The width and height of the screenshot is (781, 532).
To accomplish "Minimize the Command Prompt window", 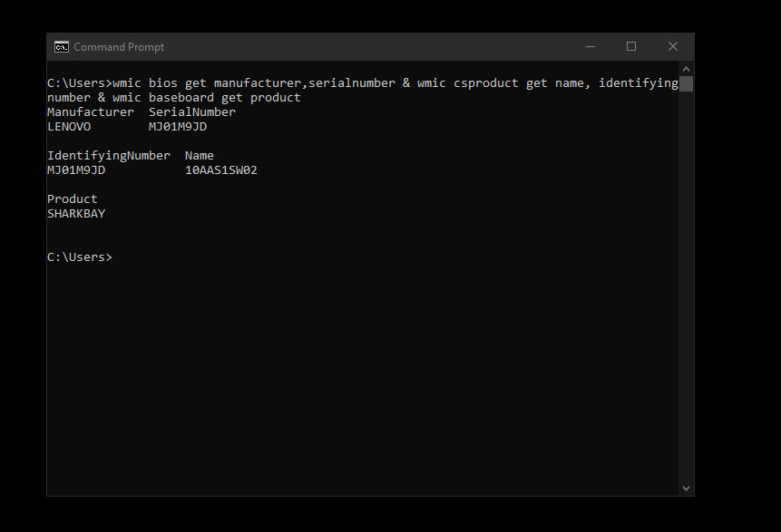I will 591,47.
